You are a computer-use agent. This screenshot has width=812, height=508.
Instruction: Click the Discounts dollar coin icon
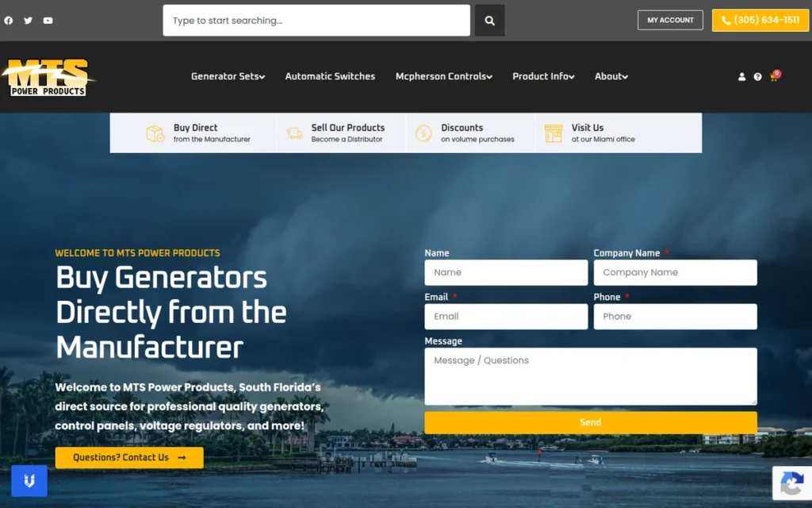click(423, 133)
